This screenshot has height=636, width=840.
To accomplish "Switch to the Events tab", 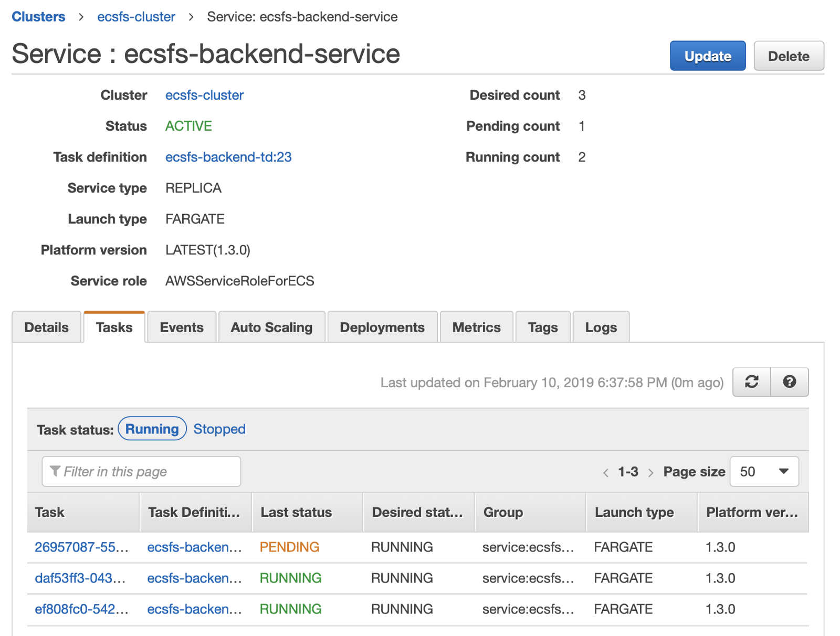I will [182, 327].
